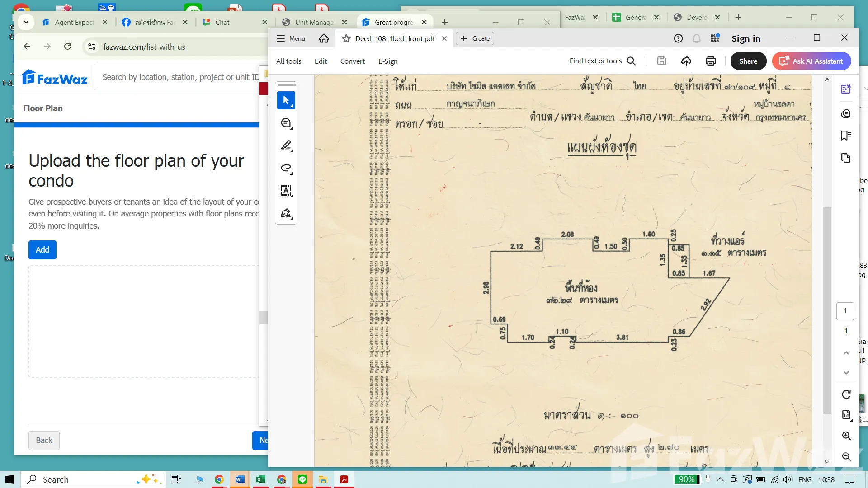The height and width of the screenshot is (488, 868).
Task: Rotate the page using rotate icon
Action: [x=846, y=394]
